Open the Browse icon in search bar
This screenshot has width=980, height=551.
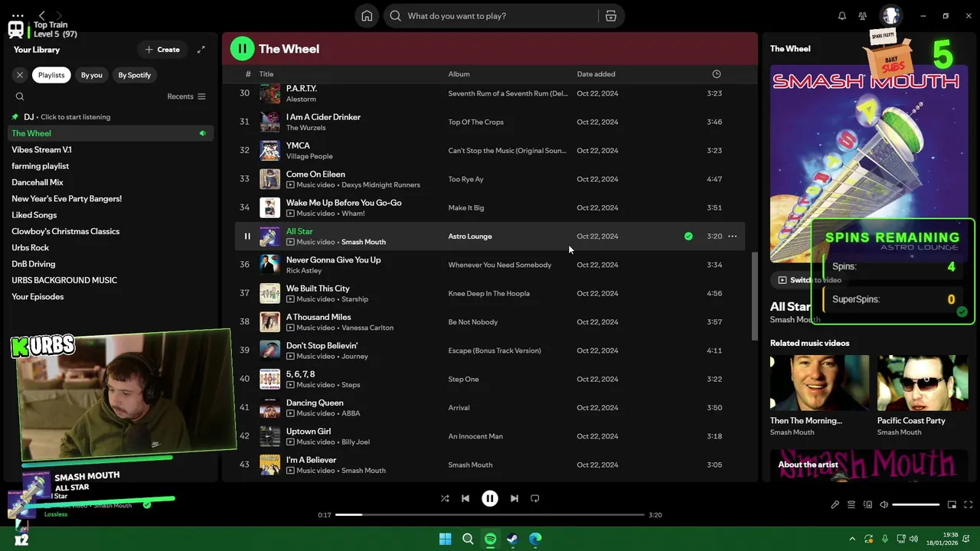click(610, 16)
